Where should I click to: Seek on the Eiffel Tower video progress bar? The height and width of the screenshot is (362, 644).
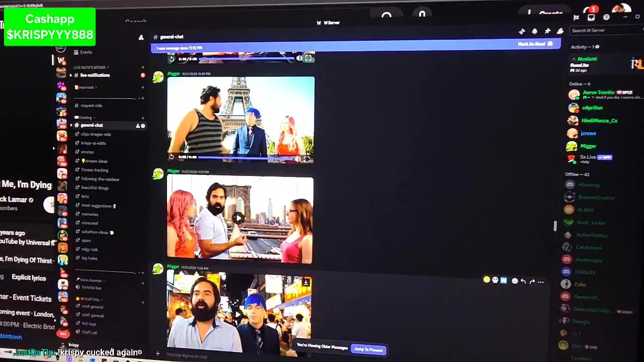point(246,158)
